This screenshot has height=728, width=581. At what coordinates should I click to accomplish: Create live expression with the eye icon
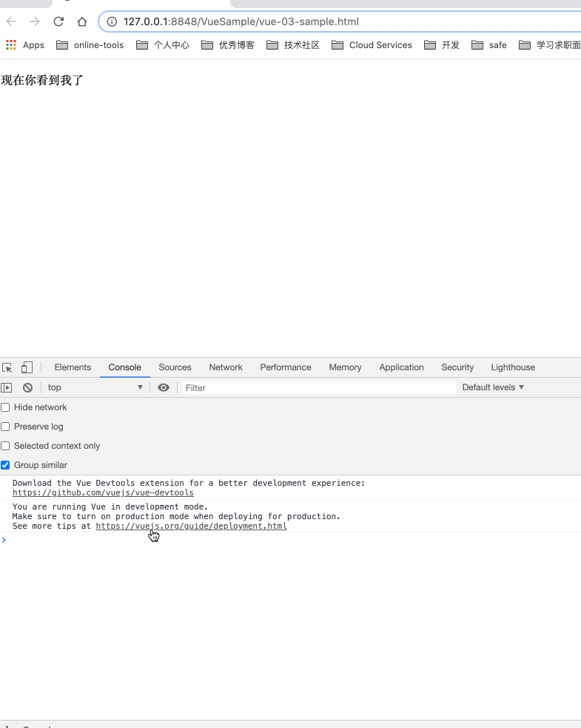pyautogui.click(x=164, y=387)
